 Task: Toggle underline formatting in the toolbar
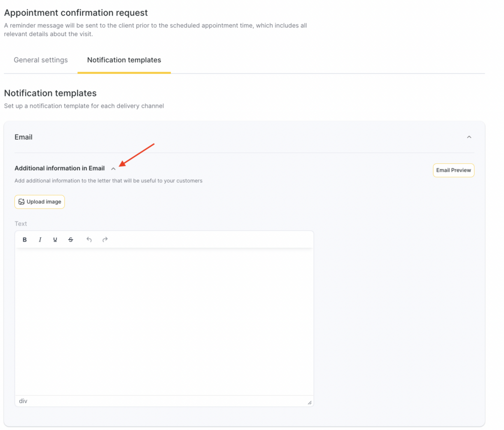click(x=55, y=240)
